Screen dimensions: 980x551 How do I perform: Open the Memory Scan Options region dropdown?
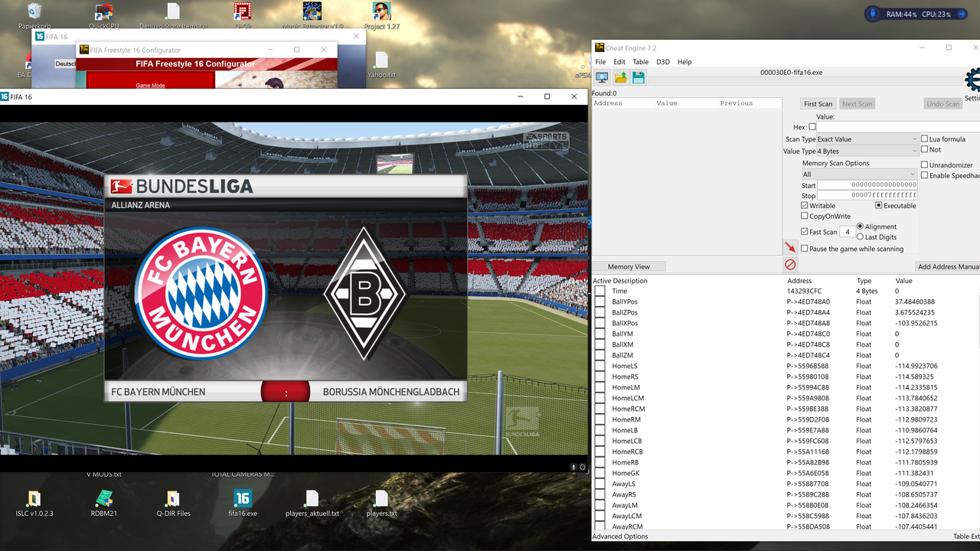tap(858, 174)
